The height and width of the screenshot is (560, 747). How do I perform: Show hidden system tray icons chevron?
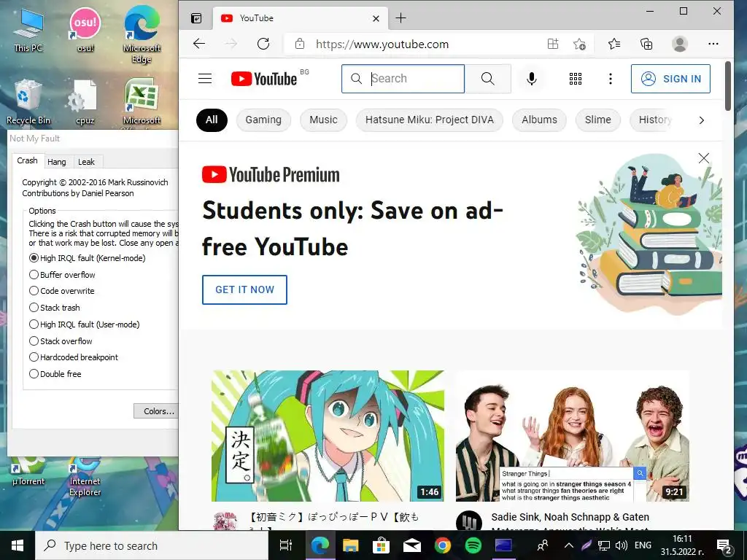pos(569,545)
